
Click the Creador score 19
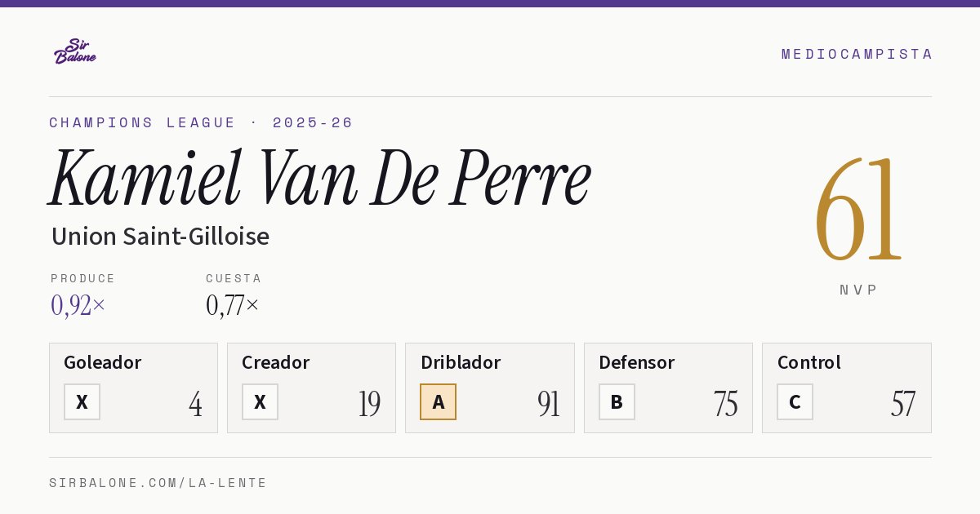[369, 403]
